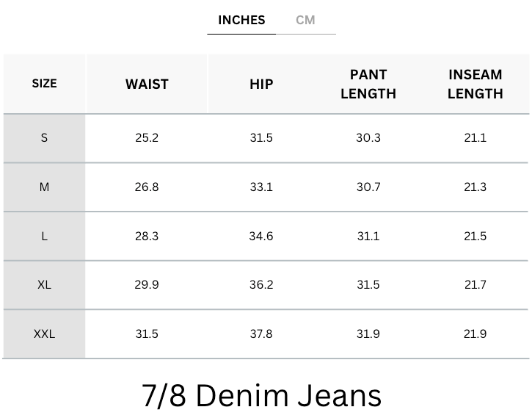Click the S waist value 25.2
Viewport: 532px width, 418px height.
[147, 138]
